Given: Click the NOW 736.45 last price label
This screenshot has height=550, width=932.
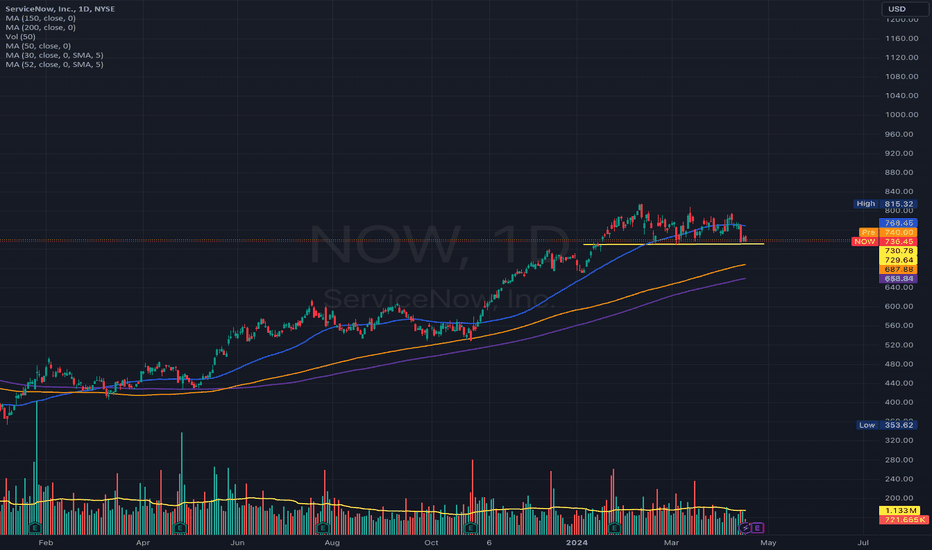Looking at the screenshot, I should coord(884,241).
